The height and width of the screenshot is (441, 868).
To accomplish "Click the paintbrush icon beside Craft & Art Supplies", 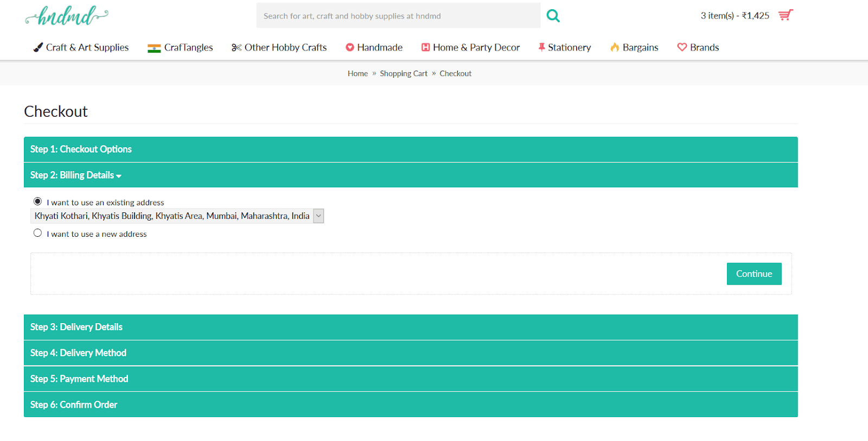I will coord(38,47).
